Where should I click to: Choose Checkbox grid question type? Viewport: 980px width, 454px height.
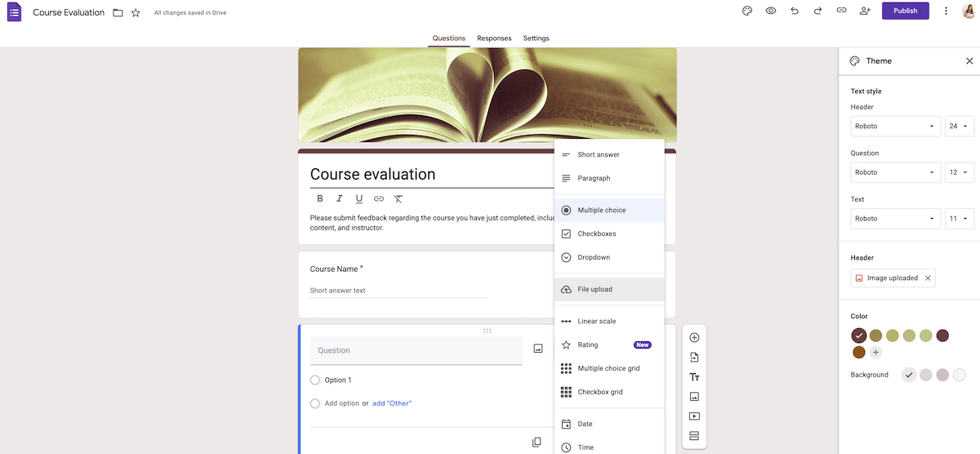coord(609,392)
